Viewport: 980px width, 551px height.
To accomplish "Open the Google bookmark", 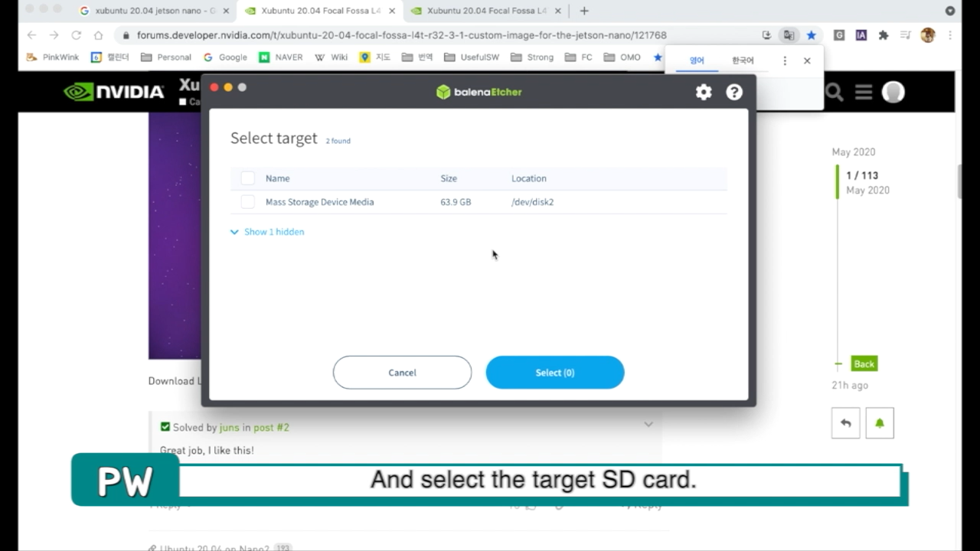I will (x=225, y=57).
